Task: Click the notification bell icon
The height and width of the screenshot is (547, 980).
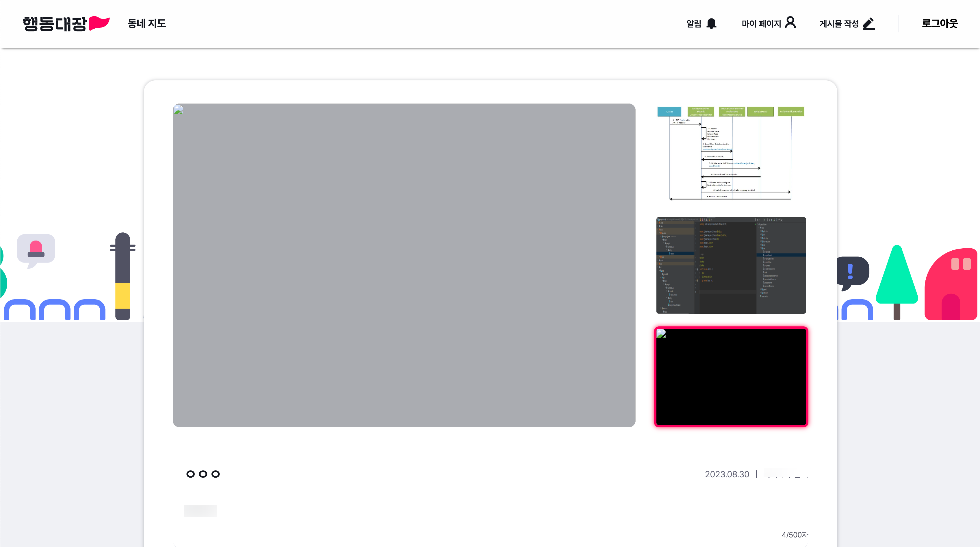Action: pyautogui.click(x=711, y=24)
